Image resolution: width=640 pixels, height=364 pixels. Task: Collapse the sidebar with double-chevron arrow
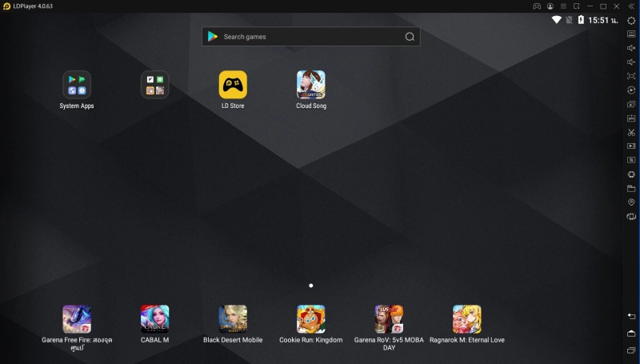coord(631,6)
